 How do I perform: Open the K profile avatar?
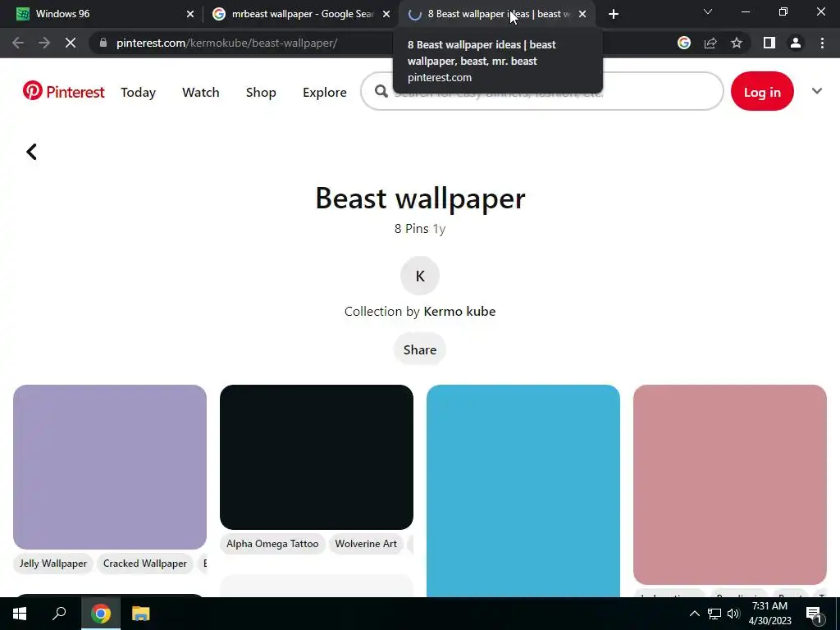tap(420, 276)
